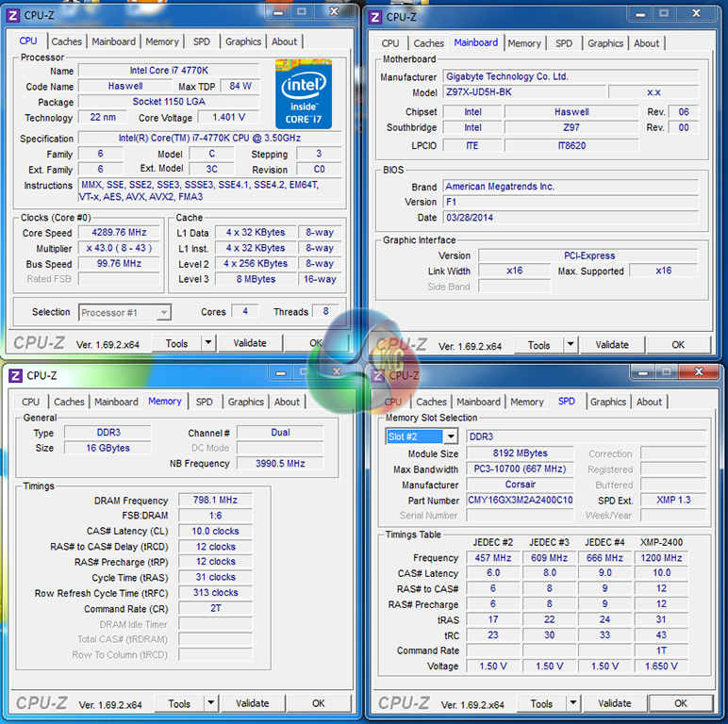Click CPU-Z title bar icon in Processor window
Image resolution: width=728 pixels, height=724 pixels.
[x=12, y=14]
